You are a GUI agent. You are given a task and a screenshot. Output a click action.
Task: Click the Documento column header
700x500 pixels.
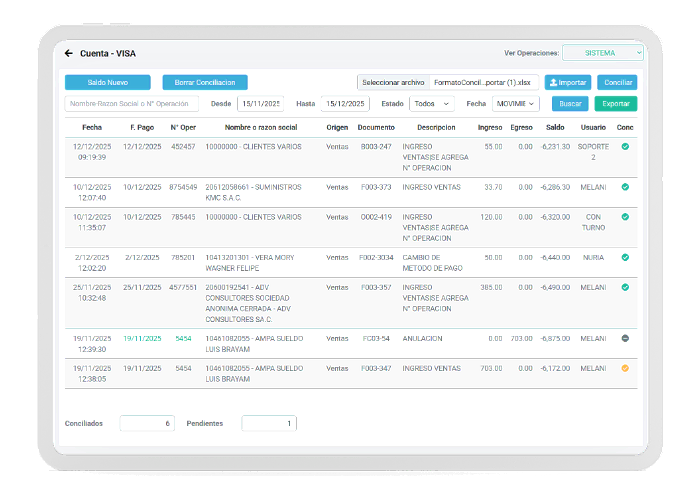click(x=376, y=127)
